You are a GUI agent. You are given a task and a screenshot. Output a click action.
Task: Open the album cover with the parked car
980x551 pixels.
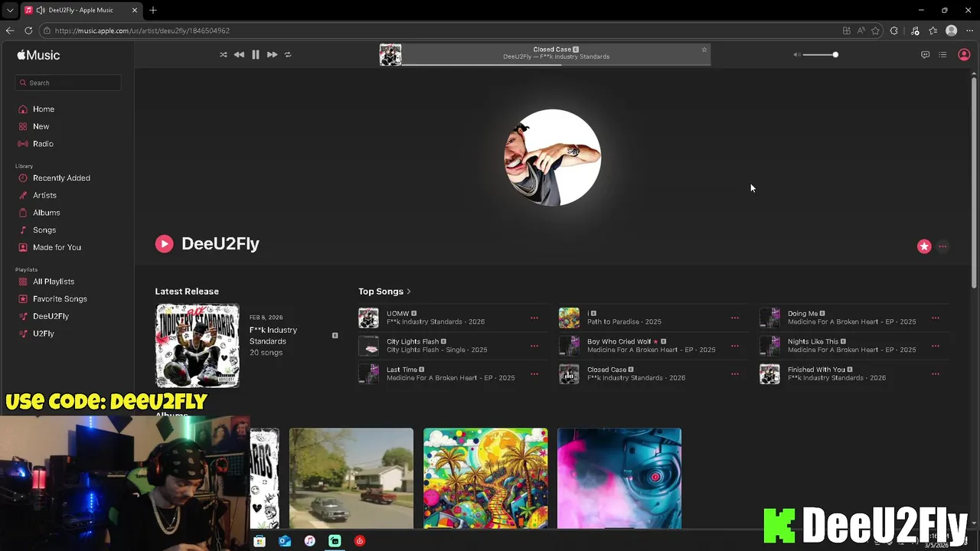(x=351, y=478)
